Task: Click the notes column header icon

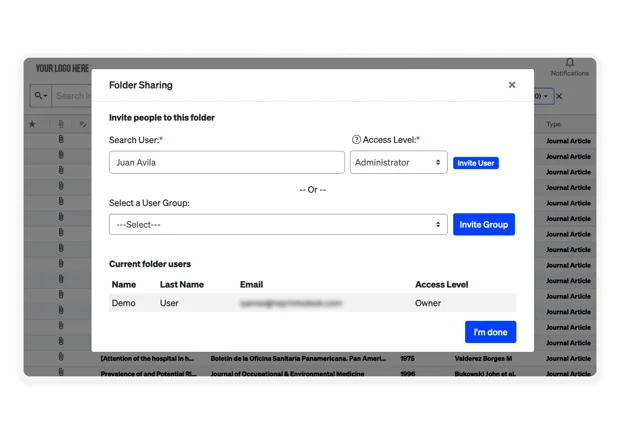Action: click(83, 124)
